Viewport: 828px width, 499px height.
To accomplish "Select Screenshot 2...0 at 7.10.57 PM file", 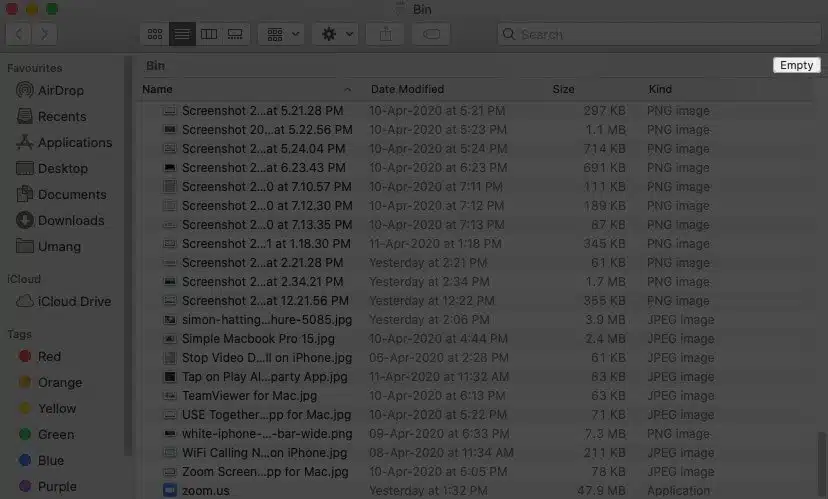I will click(x=267, y=187).
